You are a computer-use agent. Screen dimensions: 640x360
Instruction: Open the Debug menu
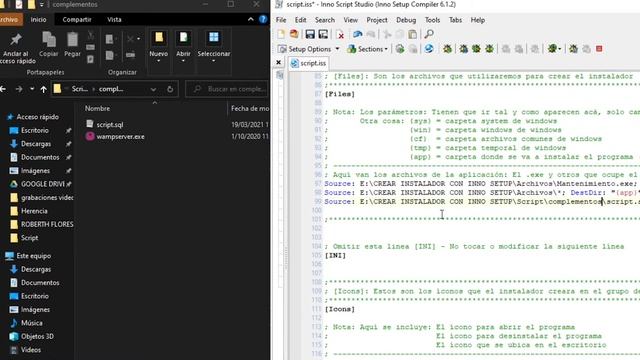tap(406, 20)
